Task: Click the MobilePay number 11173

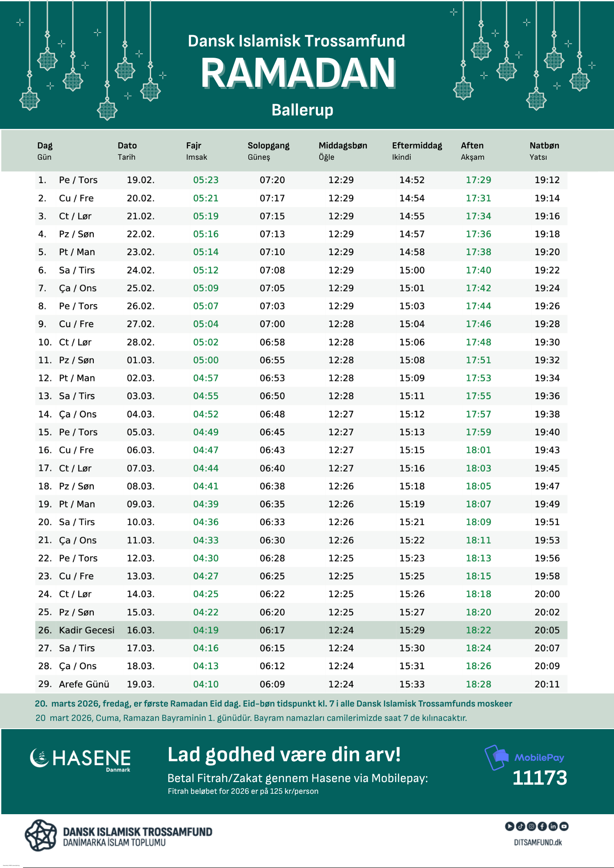Action: [539, 778]
